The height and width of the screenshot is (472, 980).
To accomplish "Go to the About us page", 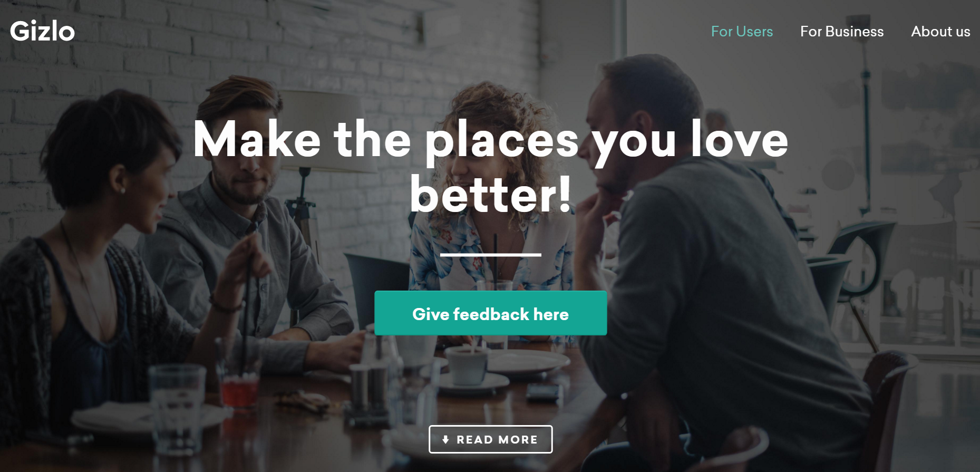I will point(940,32).
